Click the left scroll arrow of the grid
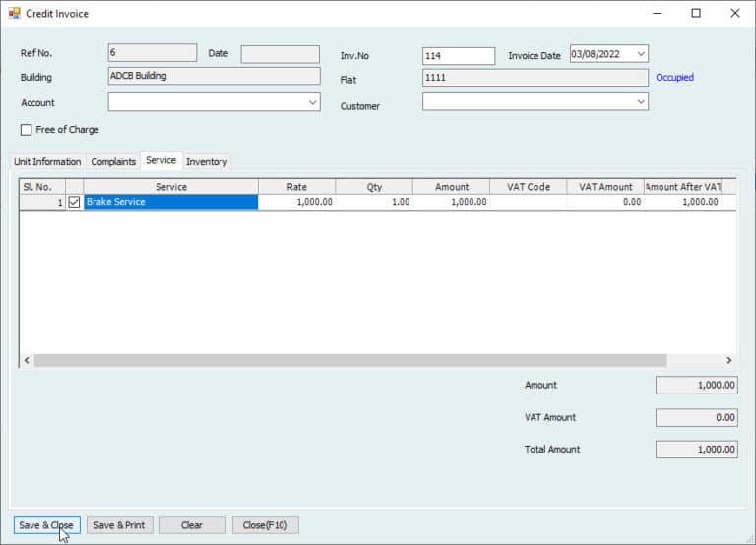 pos(27,361)
